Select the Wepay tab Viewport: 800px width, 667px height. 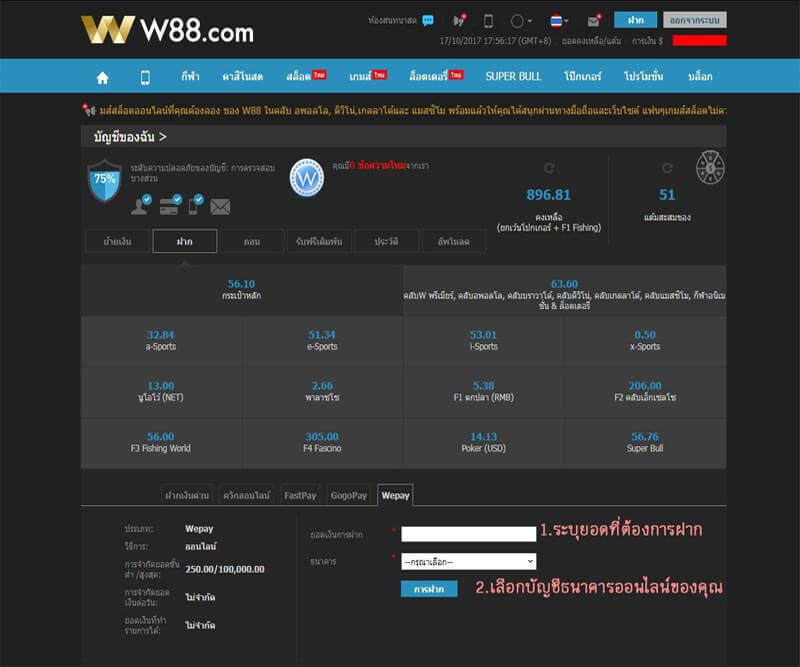click(x=395, y=495)
